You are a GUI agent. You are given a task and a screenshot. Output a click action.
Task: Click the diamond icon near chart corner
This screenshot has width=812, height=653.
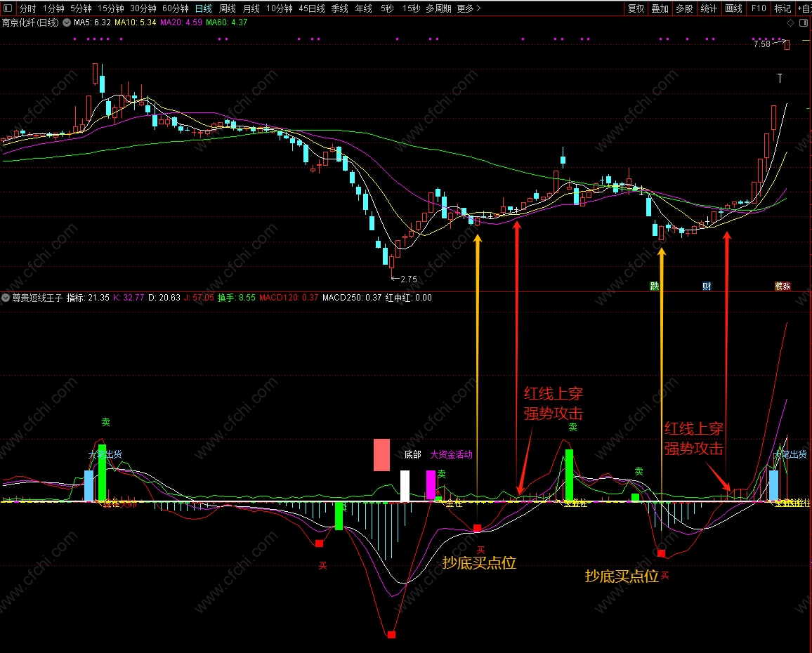pos(790,22)
